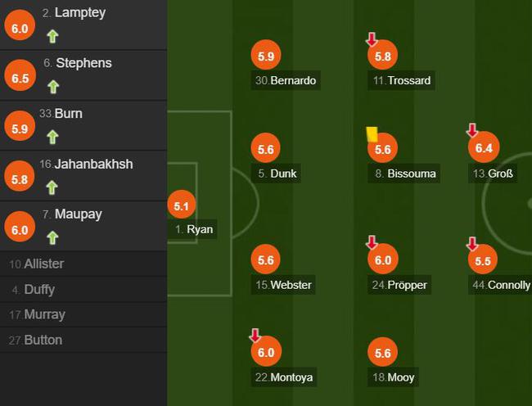
Task: Click the red arrow above Connolly's rating
Action: (472, 244)
